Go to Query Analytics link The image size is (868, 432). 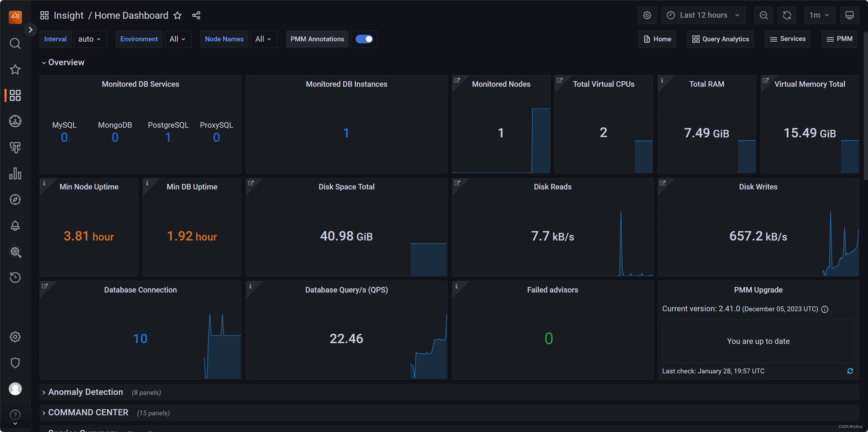point(720,39)
